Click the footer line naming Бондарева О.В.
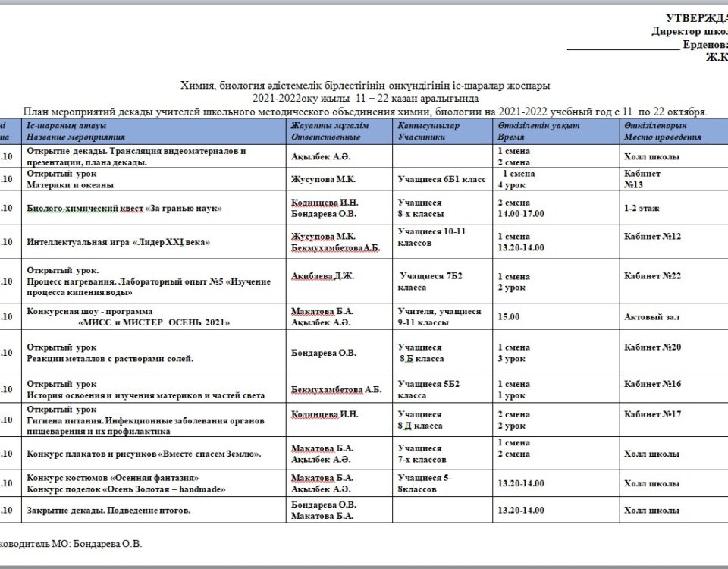728x569 pixels. click(x=71, y=544)
